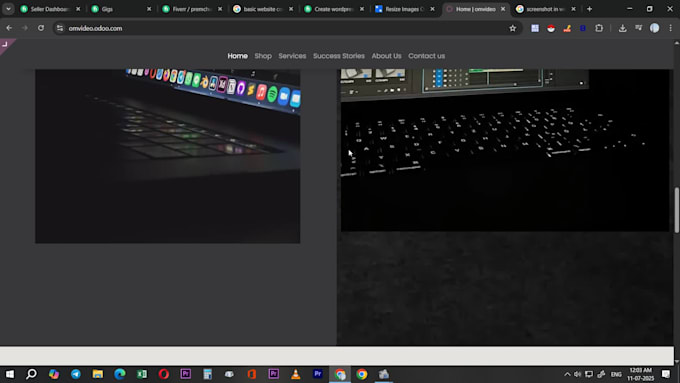Click the grid extension icon in toolbar
Image resolution: width=680 pixels, height=383 pixels.
coord(535,28)
